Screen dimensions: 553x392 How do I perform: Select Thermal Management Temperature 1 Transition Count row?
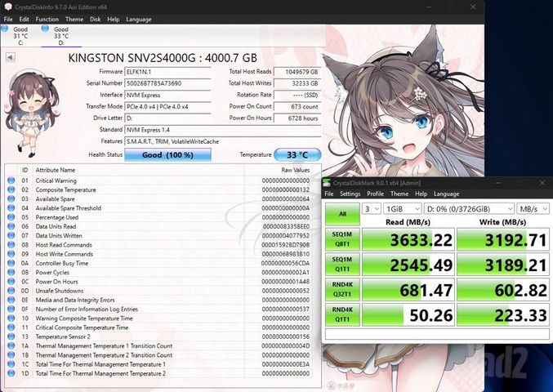point(158,345)
